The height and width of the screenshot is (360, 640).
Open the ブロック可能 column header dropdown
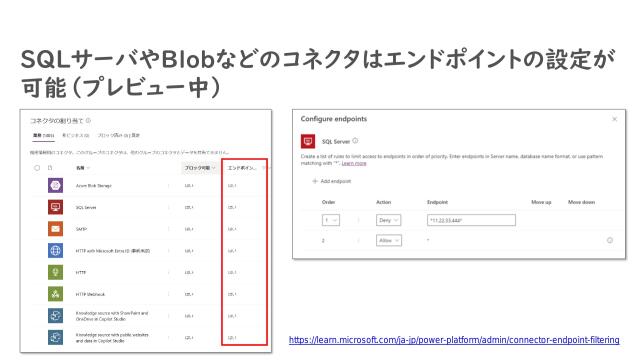pyautogui.click(x=200, y=168)
